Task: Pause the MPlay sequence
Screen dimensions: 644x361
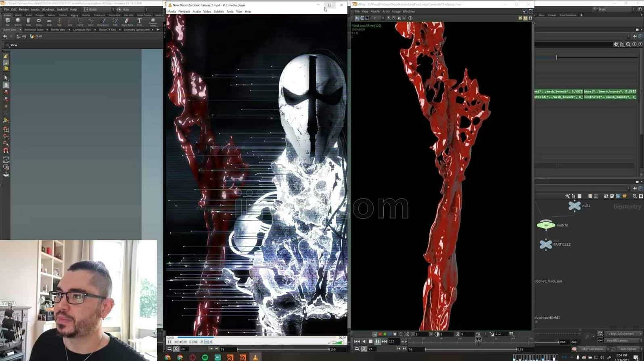Action: pos(378,342)
